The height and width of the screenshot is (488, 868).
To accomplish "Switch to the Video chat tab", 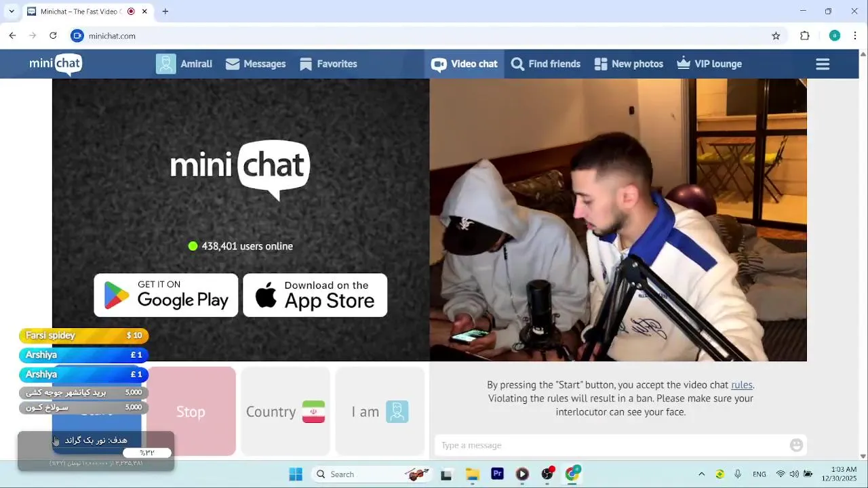I will 465,64.
